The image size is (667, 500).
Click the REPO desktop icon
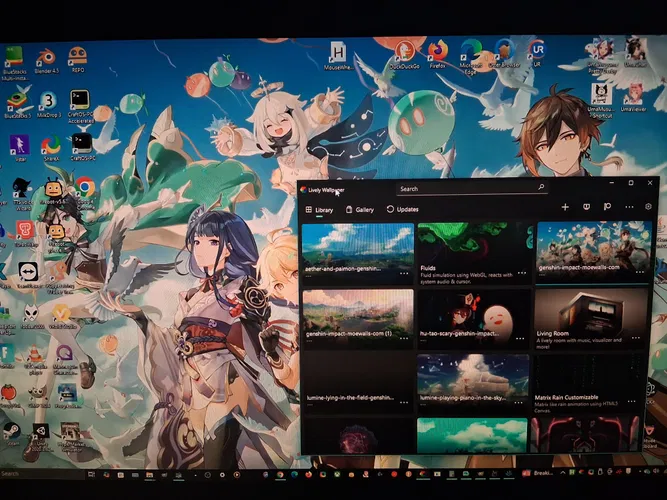[x=78, y=59]
